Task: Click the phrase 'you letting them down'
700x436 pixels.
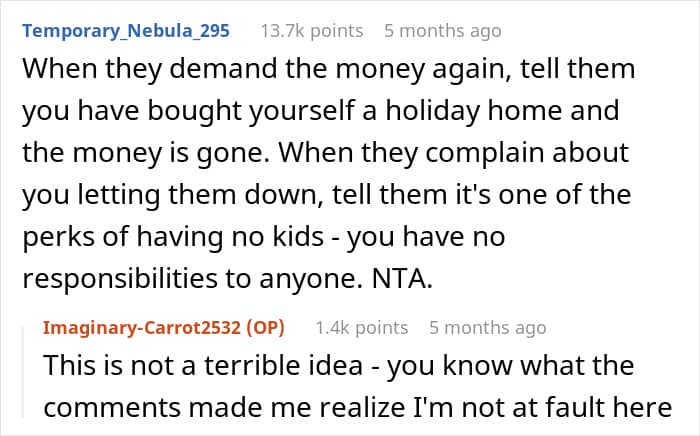Action: 169,195
